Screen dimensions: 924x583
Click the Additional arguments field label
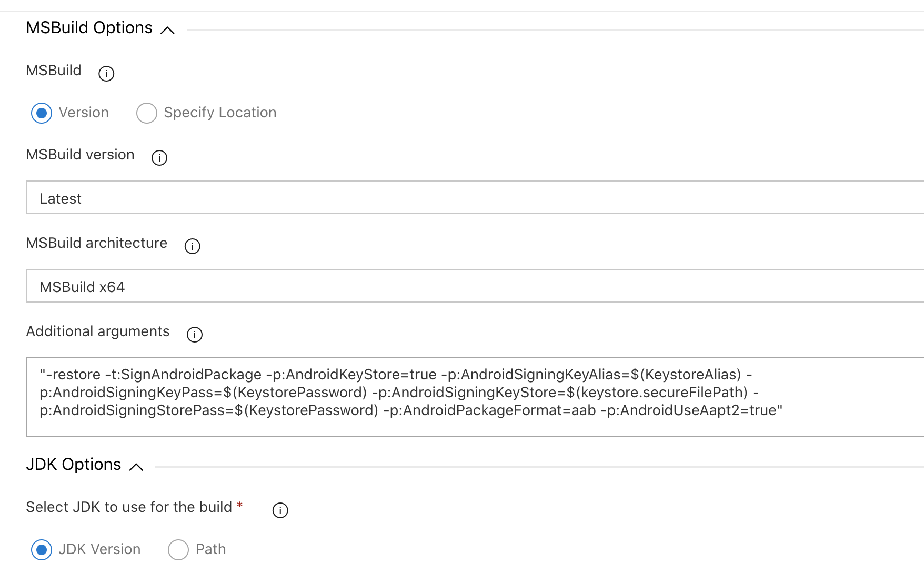pos(98,331)
